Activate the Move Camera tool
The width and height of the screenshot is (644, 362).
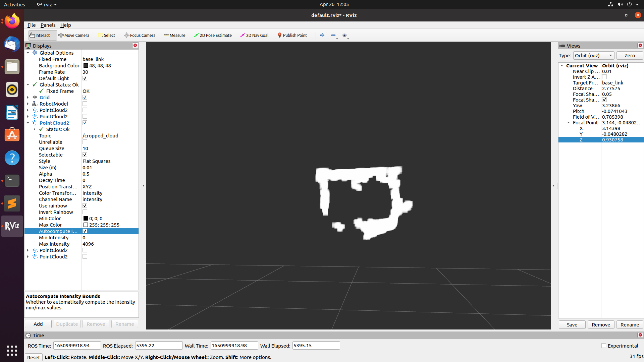[74, 35]
